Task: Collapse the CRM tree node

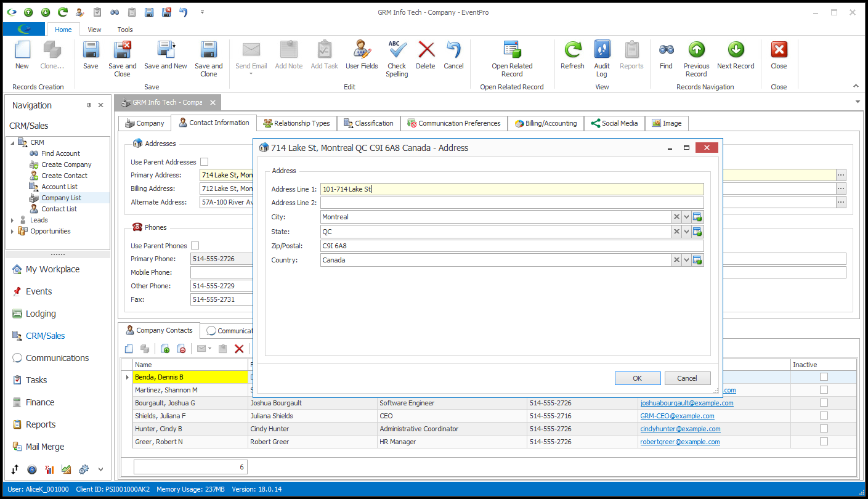Action: [12, 142]
